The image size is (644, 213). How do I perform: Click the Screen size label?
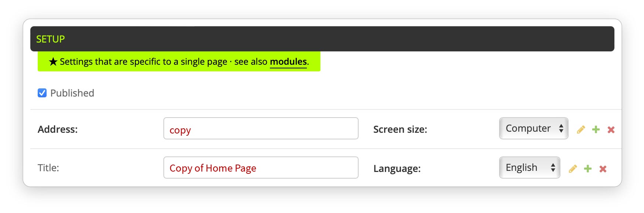pyautogui.click(x=400, y=129)
